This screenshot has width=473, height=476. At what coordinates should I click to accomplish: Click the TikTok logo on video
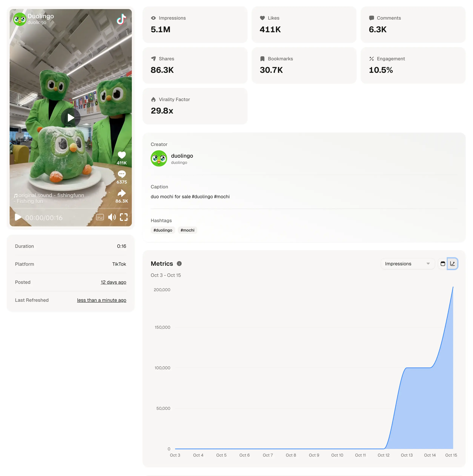click(x=121, y=19)
